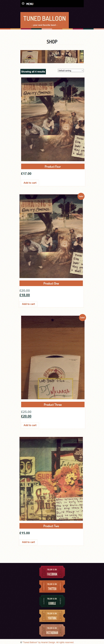The width and height of the screenshot is (104, 644).
Task: Click the Facebook follow ticket icon
Action: click(52, 572)
